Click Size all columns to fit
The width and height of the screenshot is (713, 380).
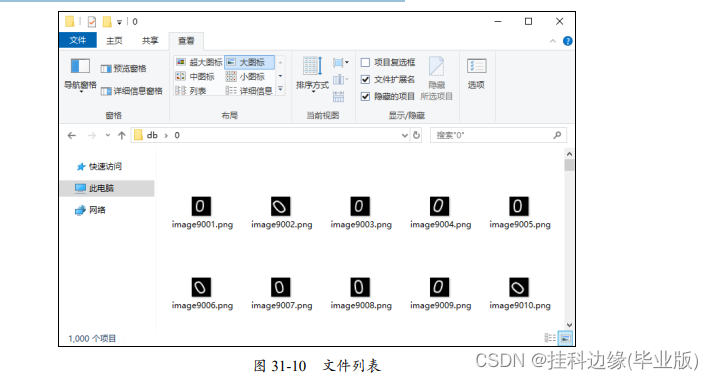pyautogui.click(x=338, y=97)
